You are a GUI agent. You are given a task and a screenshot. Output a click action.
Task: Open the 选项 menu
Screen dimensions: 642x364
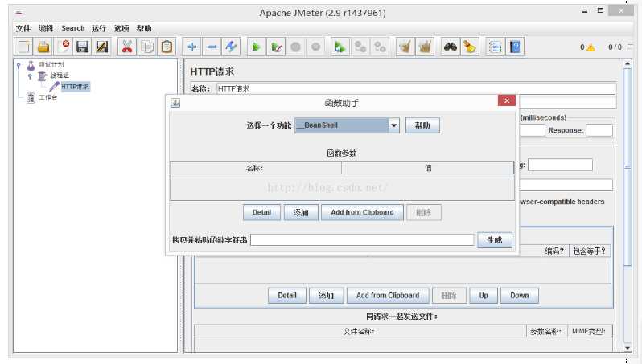(121, 28)
